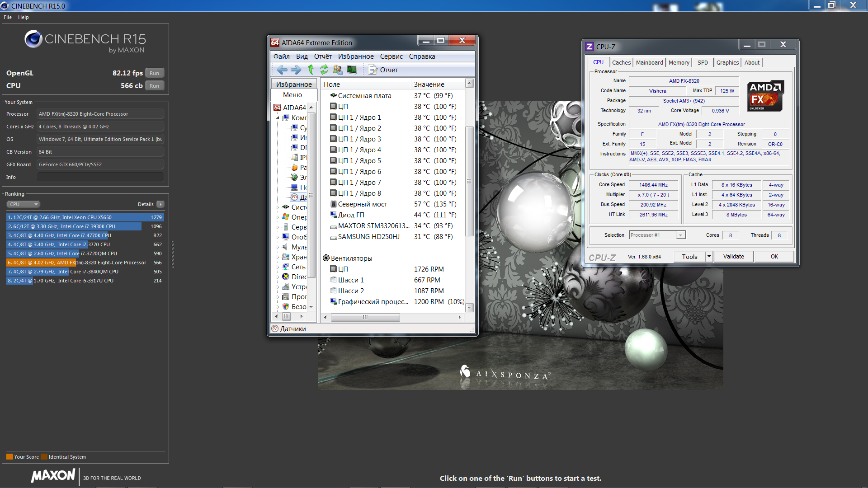Refresh AIDA64 sensor readings
Screen dimensions: 868x488
pos(324,70)
